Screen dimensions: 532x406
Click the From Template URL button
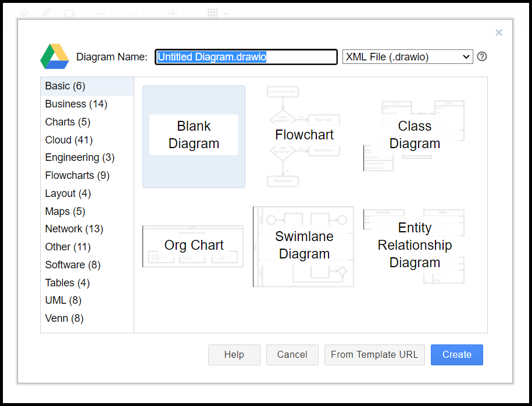pyautogui.click(x=374, y=354)
